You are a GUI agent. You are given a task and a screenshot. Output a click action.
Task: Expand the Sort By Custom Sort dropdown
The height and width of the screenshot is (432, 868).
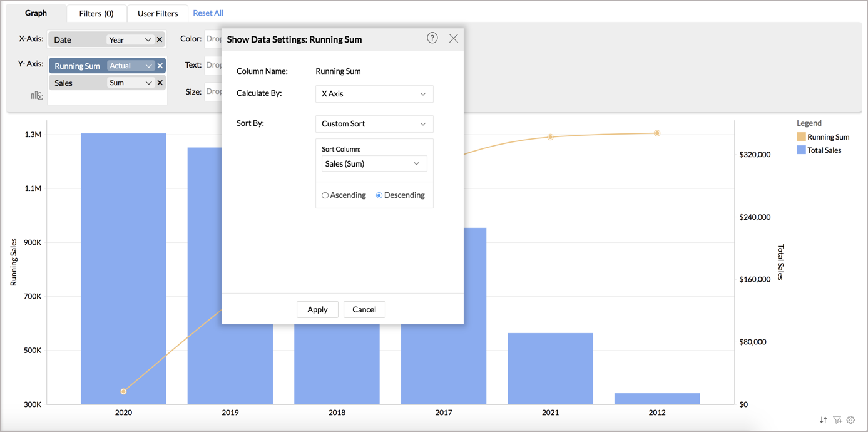click(x=374, y=124)
